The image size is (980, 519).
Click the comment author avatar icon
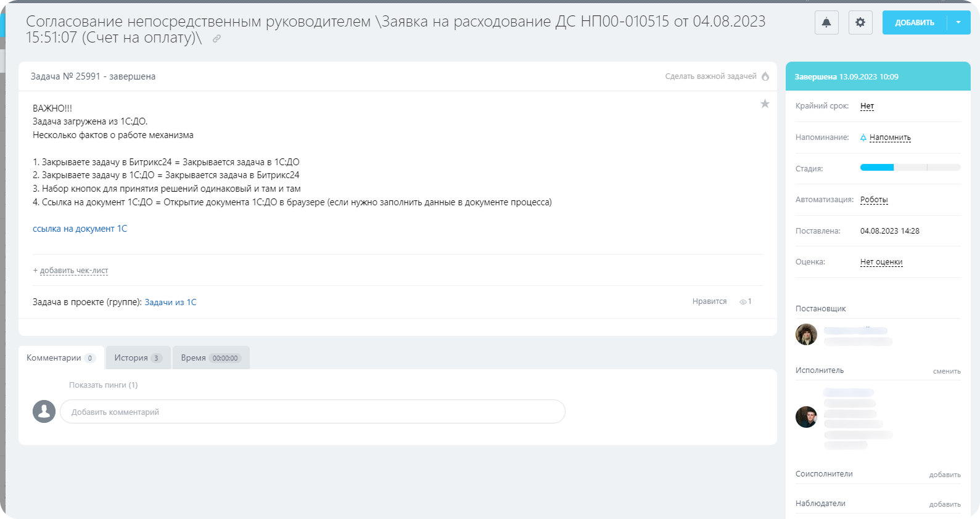(x=44, y=411)
